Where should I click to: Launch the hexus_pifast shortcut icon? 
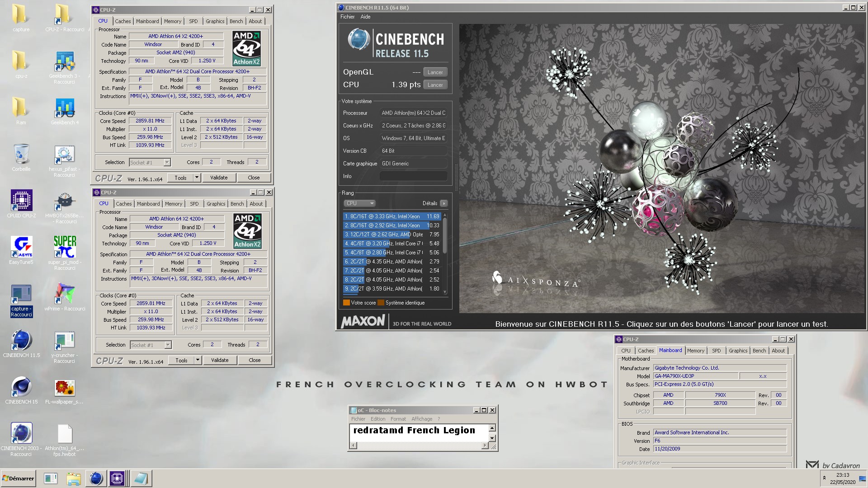[64, 161]
